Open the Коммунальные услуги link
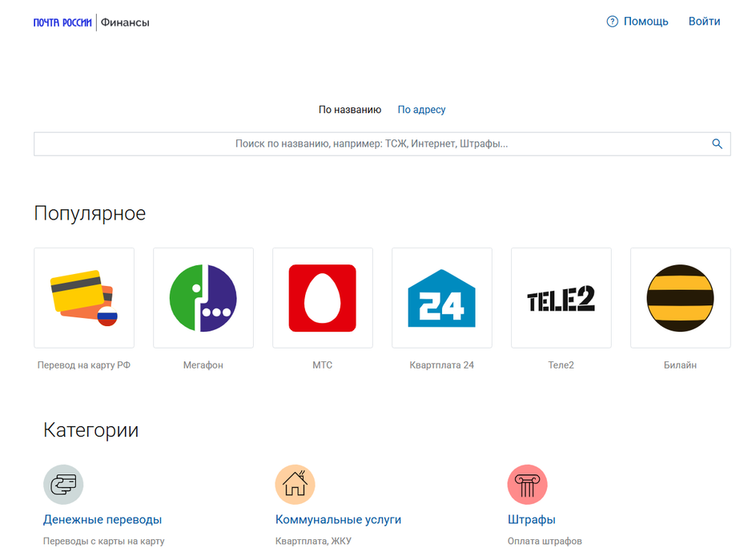Image resolution: width=756 pixels, height=560 pixels. [338, 519]
